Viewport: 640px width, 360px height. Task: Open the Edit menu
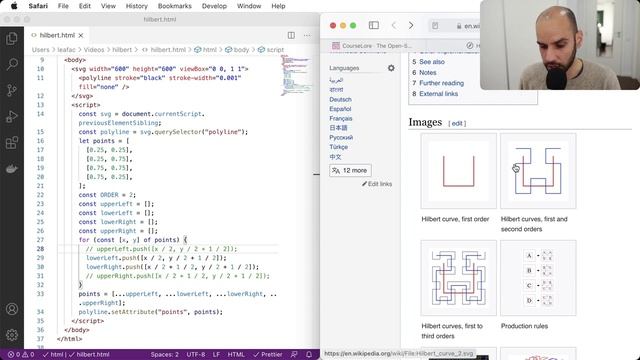(84, 6)
